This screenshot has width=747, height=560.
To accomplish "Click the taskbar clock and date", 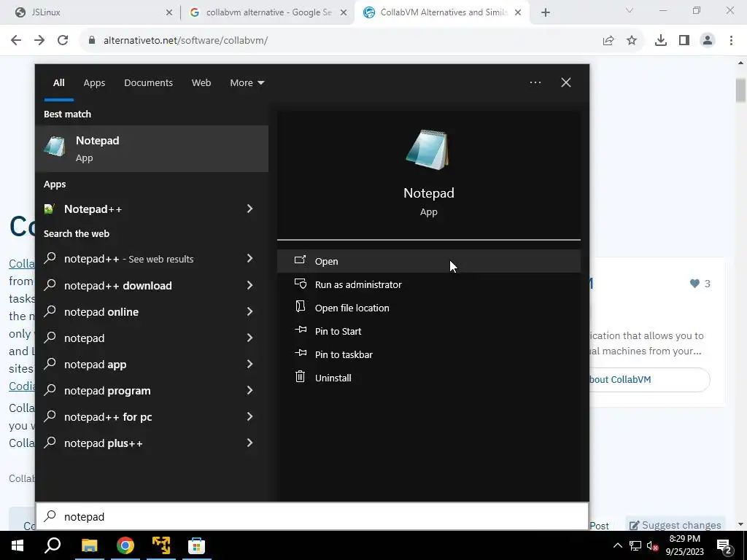I will tap(684, 545).
